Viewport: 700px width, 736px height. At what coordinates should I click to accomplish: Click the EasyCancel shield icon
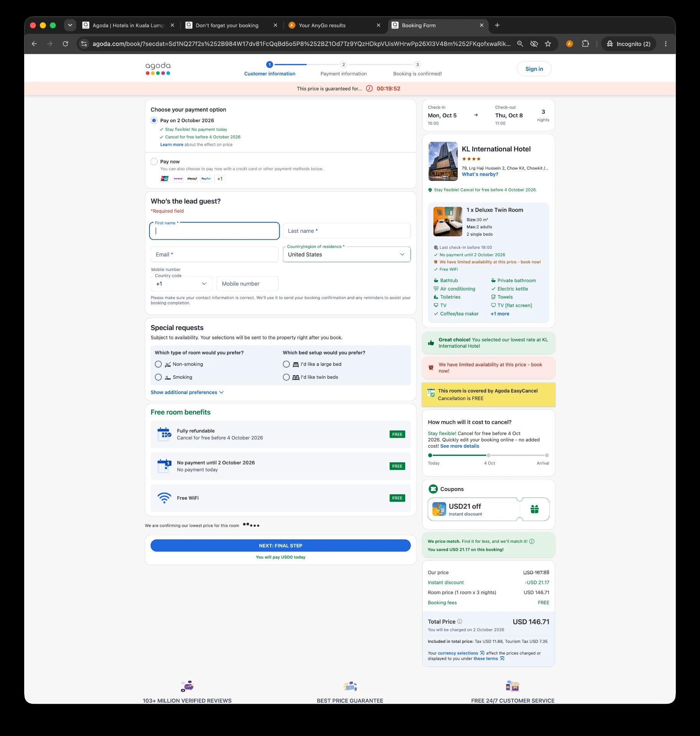[431, 393]
